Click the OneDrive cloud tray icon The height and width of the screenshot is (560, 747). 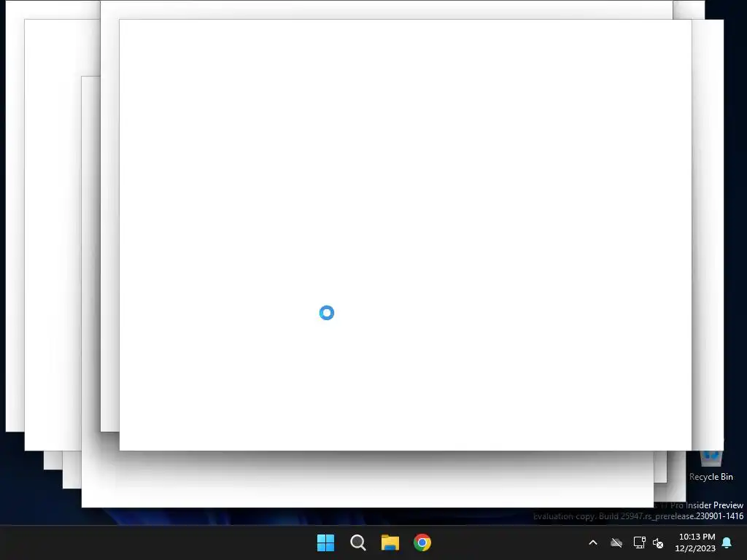(x=616, y=542)
